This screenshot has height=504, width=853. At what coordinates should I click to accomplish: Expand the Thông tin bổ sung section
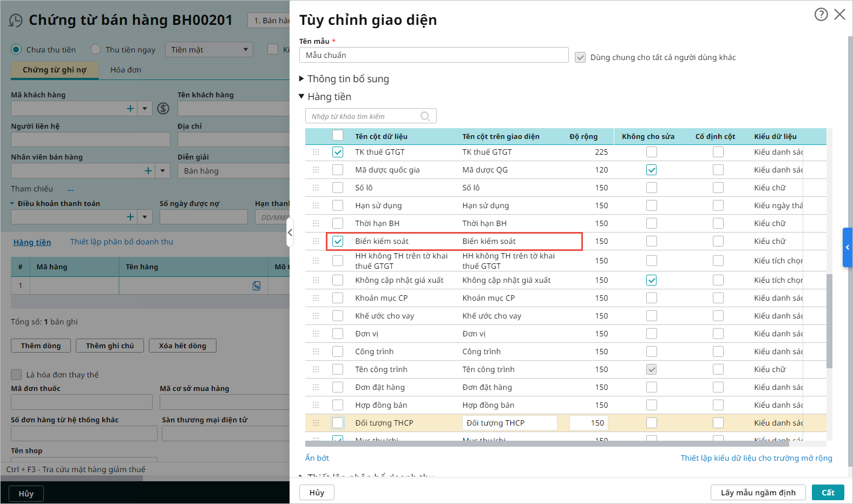pyautogui.click(x=301, y=79)
